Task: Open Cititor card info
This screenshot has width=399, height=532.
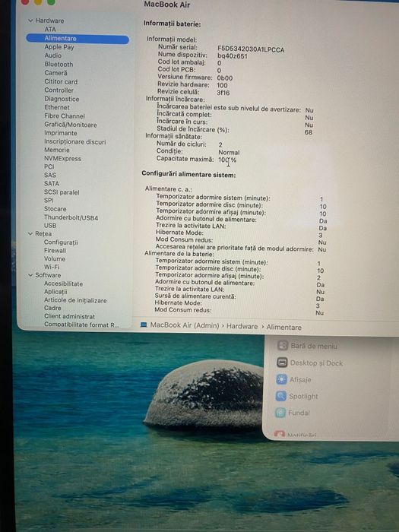Action: (61, 82)
